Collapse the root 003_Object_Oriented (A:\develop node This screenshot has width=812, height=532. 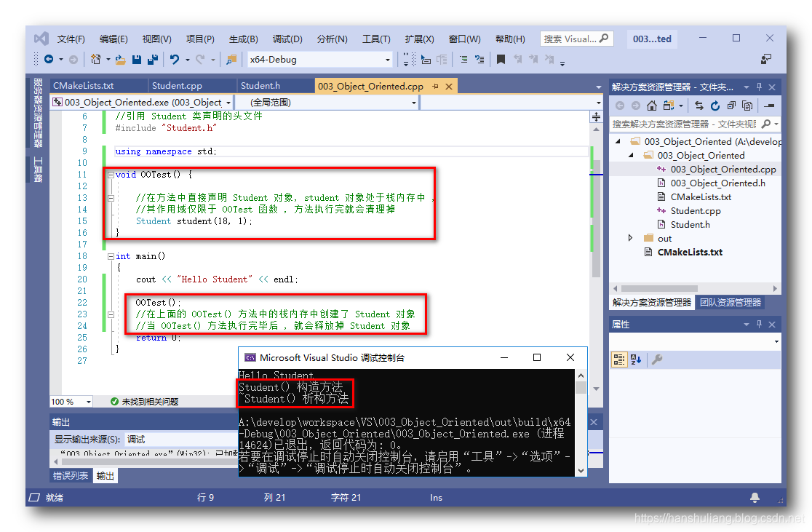click(618, 141)
